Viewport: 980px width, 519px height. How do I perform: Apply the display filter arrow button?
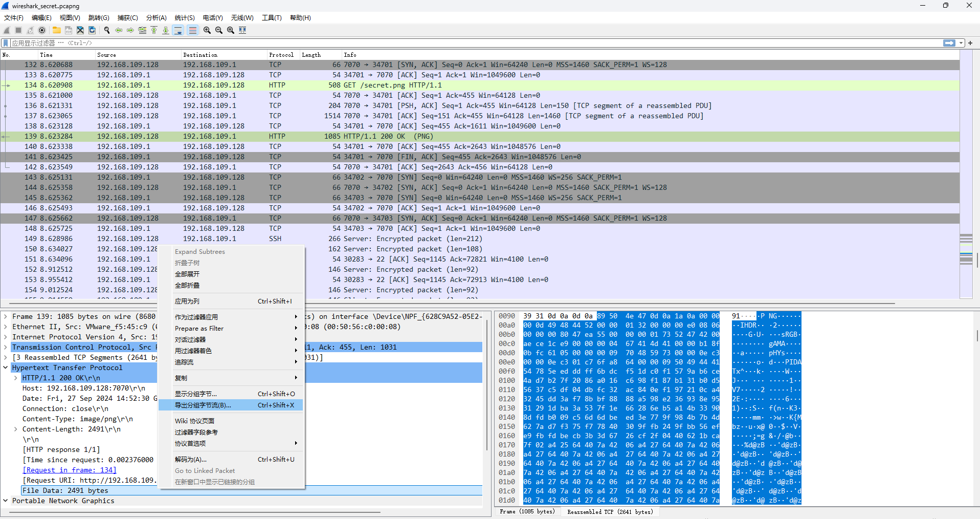(x=949, y=43)
